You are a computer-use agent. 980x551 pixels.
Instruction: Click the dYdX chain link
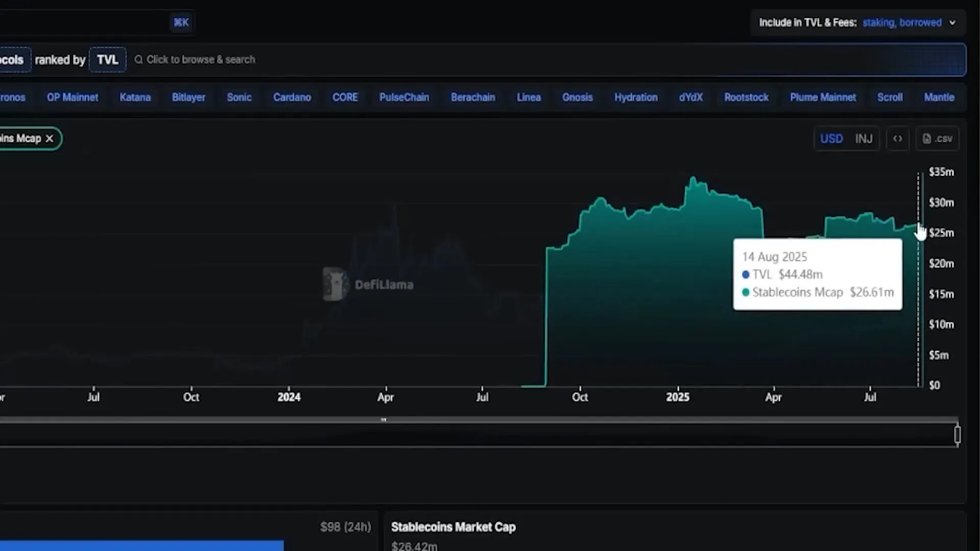691,97
